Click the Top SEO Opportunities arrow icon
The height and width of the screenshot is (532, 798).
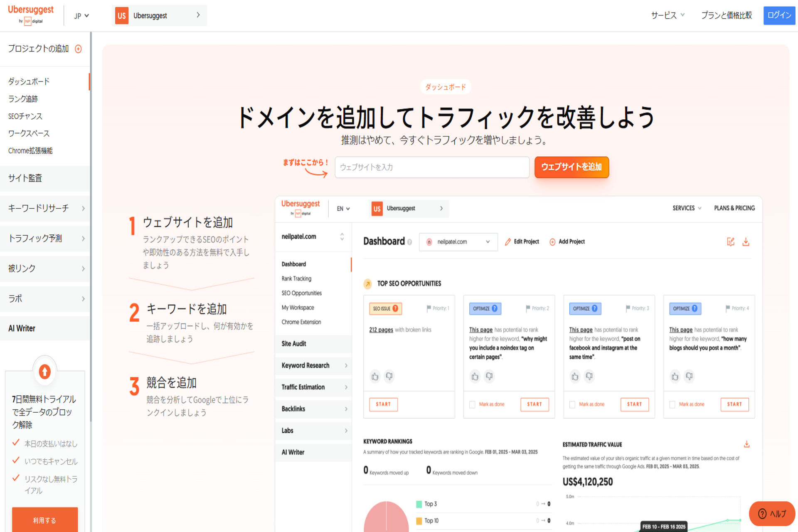pos(368,284)
